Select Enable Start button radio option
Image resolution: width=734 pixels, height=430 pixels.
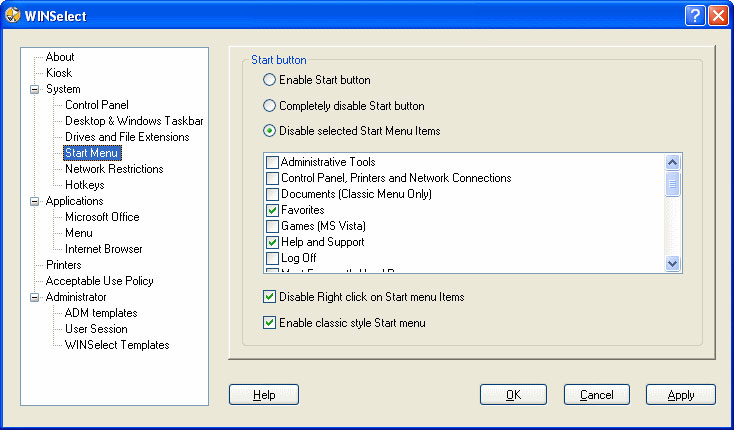pyautogui.click(x=269, y=80)
